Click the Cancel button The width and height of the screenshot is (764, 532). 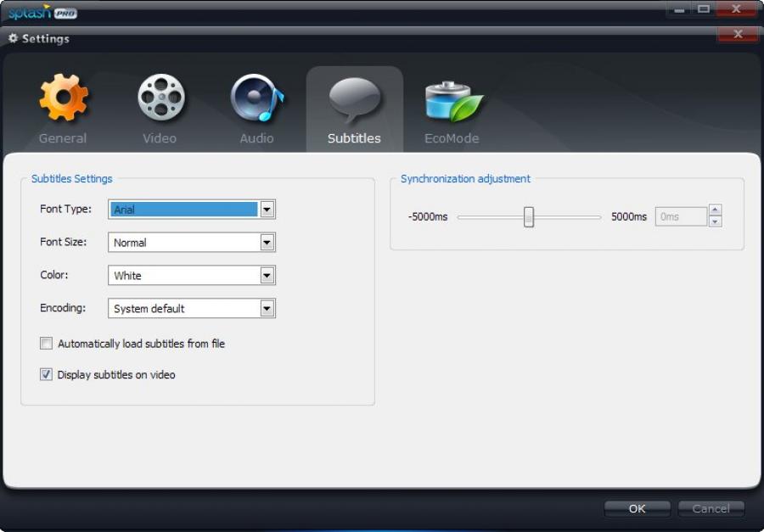point(711,508)
